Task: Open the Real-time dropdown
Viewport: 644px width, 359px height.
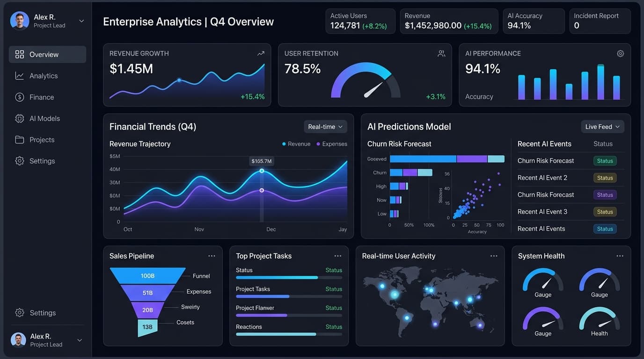Action: click(325, 127)
